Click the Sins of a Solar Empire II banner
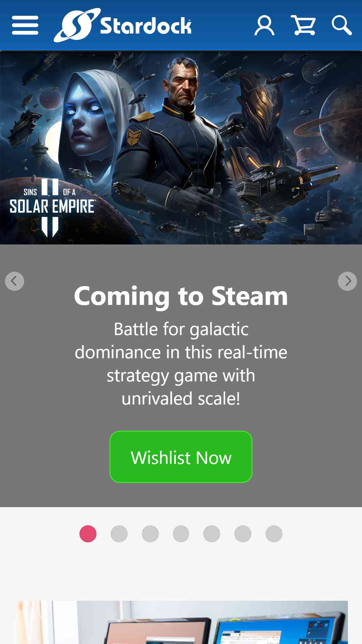This screenshot has height=644, width=362. coord(181,148)
